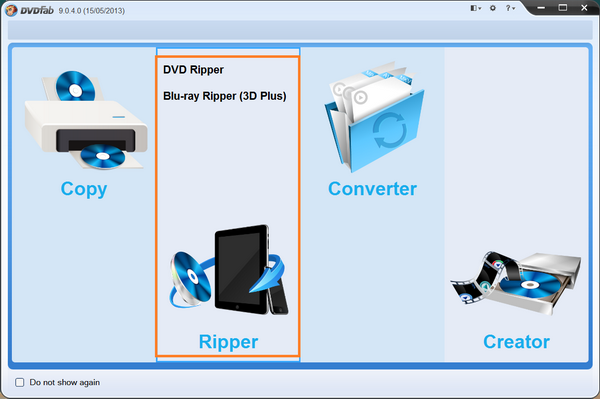This screenshot has height=399, width=600.
Task: Click the blue folder Converter icon
Action: [374, 117]
